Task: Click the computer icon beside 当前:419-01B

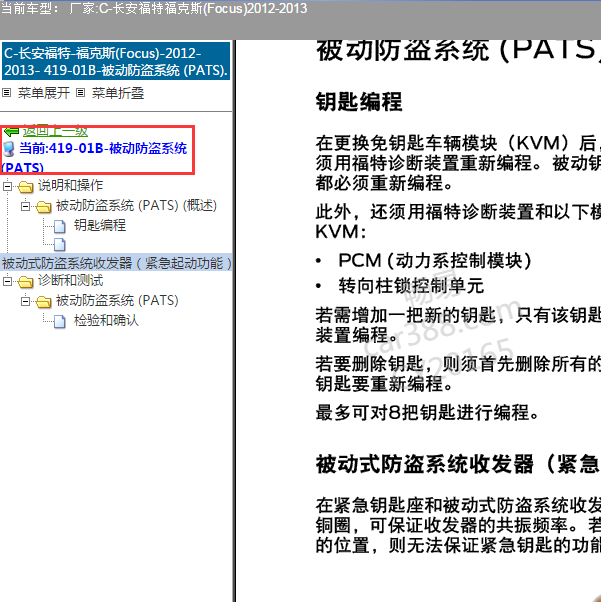Action: (x=9, y=149)
